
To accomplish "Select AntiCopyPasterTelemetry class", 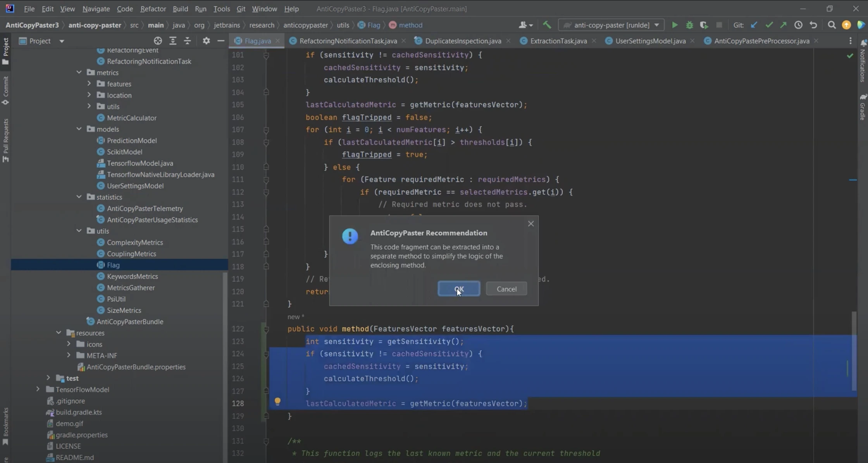I will [145, 208].
